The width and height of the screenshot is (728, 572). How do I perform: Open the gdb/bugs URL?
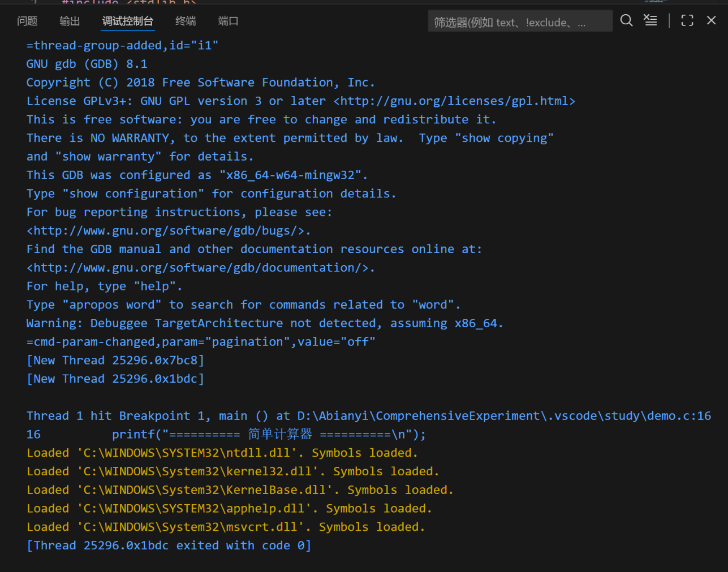(169, 231)
